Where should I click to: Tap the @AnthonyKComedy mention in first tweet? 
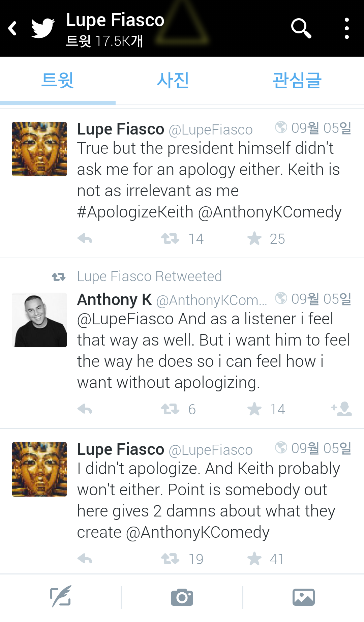click(270, 212)
